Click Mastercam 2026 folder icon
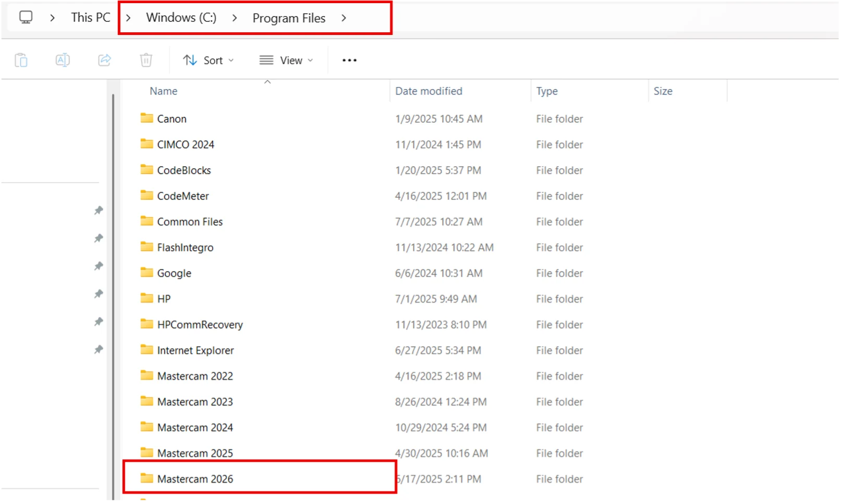Screen dimensions: 841x504 147,478
